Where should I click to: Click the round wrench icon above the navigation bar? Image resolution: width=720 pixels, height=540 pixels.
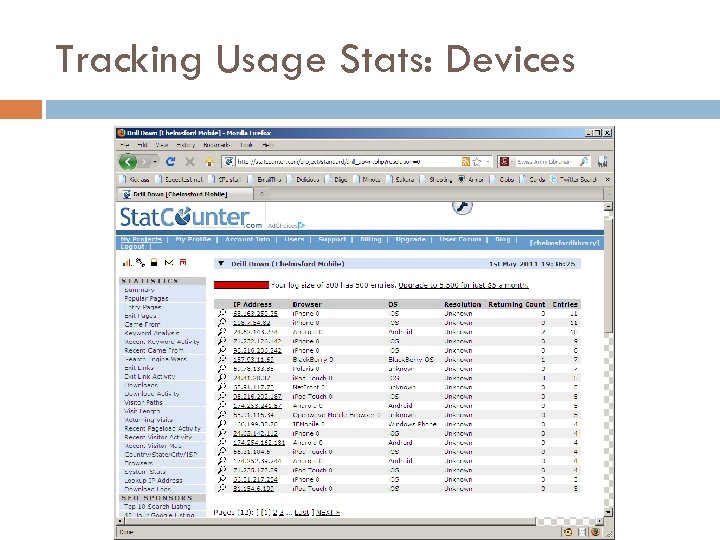pos(462,206)
